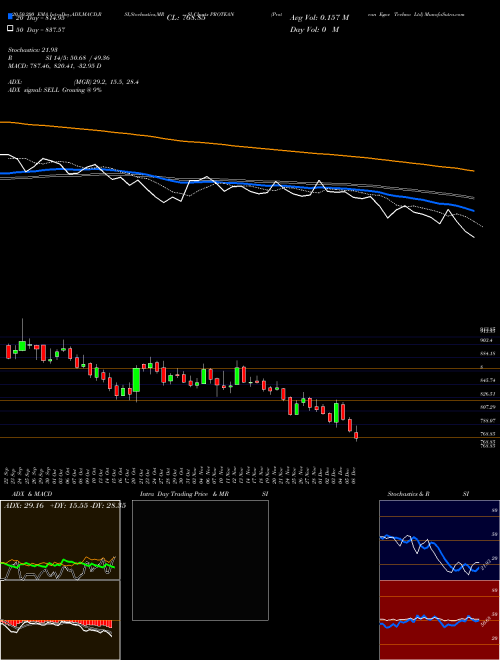Select the 'SI 14/3: 30.68 / 49.86' reading
The width and height of the screenshot is (500, 660).
tap(75, 58)
